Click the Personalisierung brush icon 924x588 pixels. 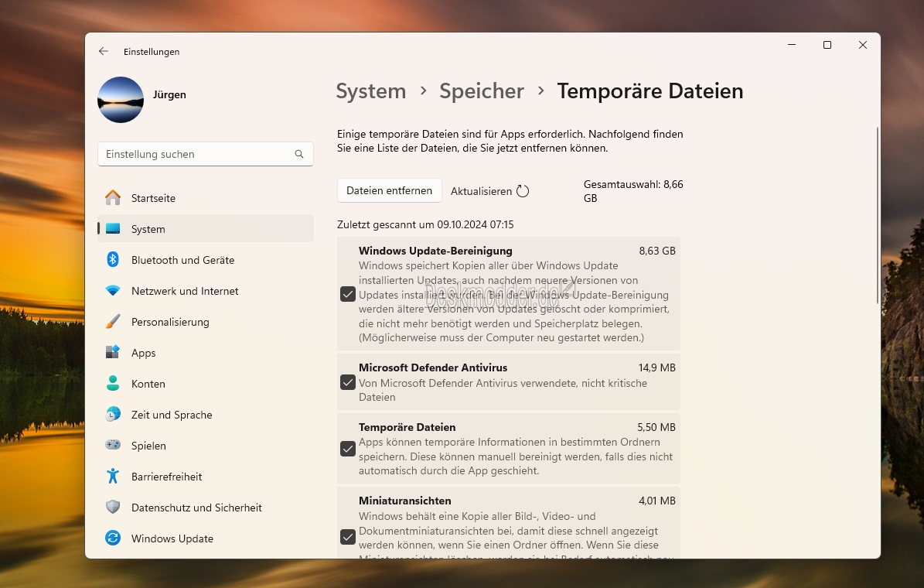[113, 321]
